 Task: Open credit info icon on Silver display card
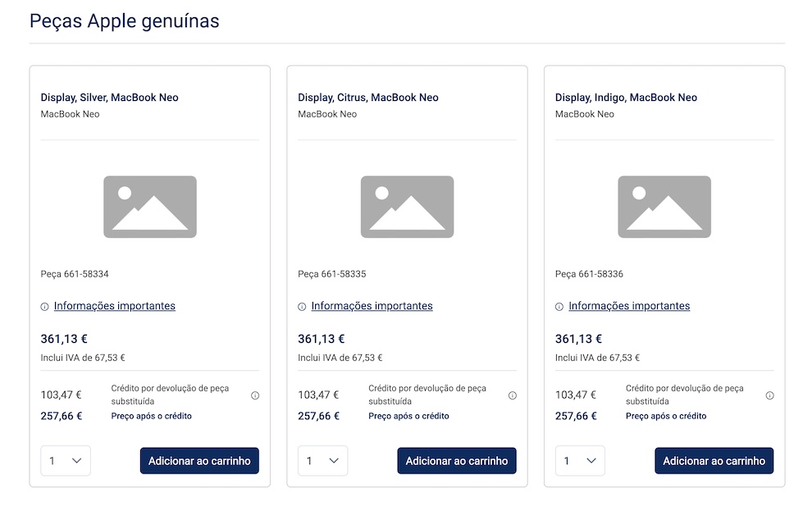coord(255,395)
